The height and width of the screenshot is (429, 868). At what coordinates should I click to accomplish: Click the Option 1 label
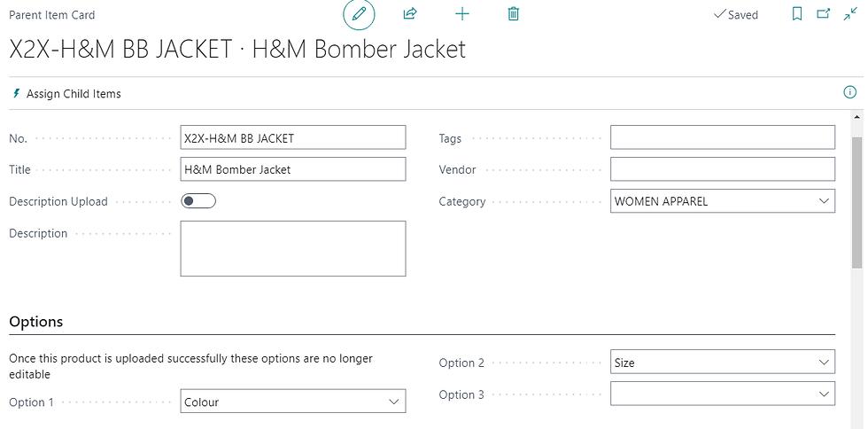tap(32, 402)
